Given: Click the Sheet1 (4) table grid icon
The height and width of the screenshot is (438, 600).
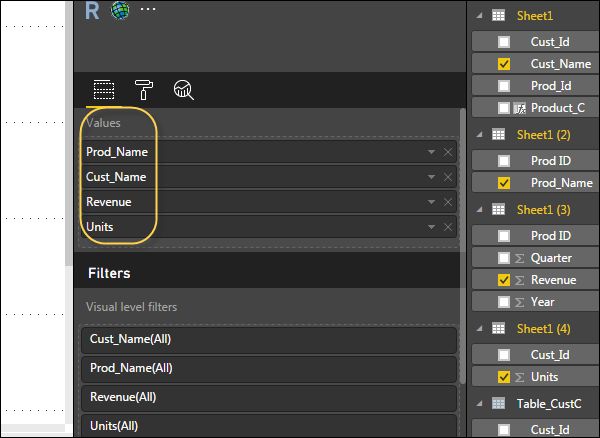Looking at the screenshot, I should coord(498,329).
